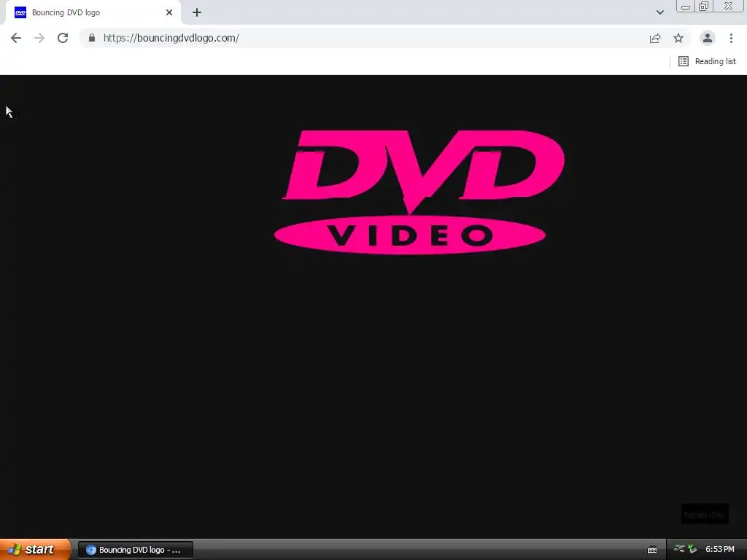This screenshot has width=747, height=560.
Task: Click the forward navigation arrow
Action: [39, 38]
